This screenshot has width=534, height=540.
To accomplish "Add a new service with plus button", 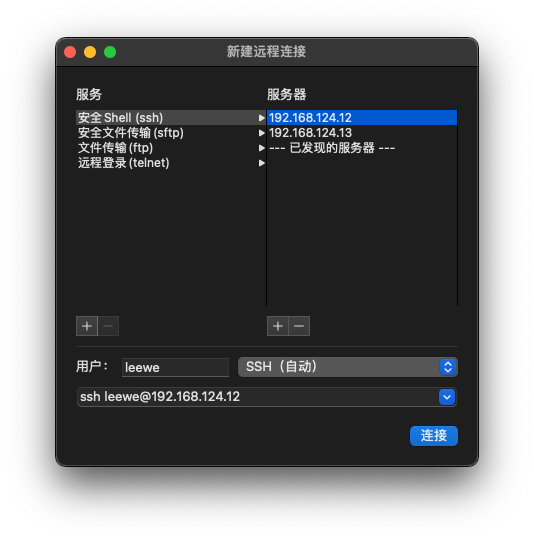I will (87, 326).
